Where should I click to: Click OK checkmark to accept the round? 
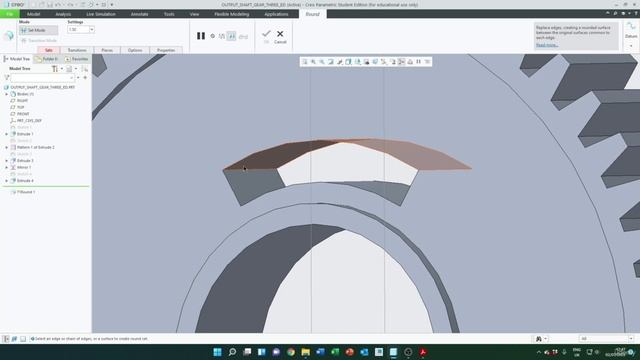266,36
